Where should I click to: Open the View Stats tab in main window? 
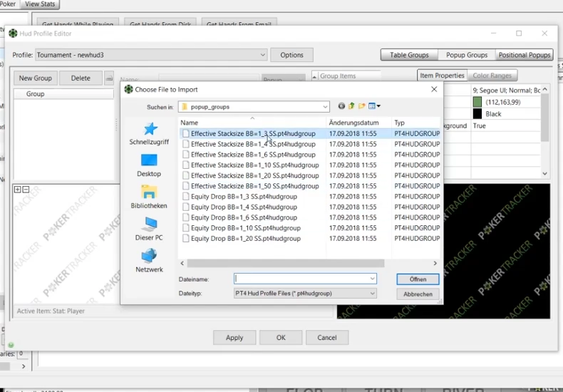pyautogui.click(x=40, y=4)
